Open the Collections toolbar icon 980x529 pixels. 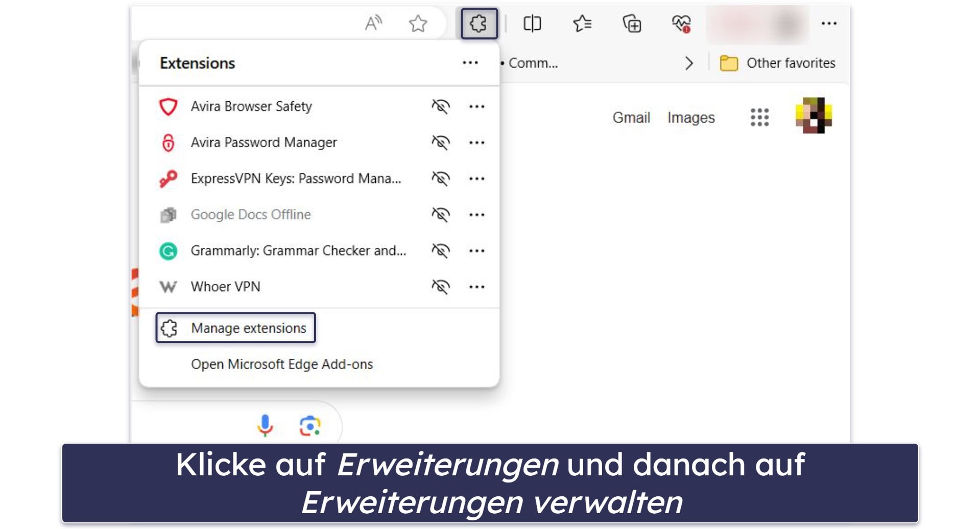pyautogui.click(x=632, y=24)
